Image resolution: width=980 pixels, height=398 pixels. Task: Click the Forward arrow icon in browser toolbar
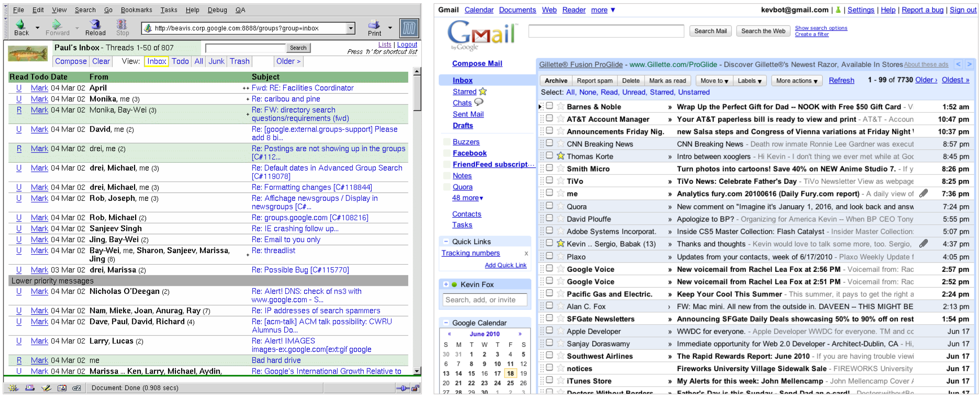[57, 24]
